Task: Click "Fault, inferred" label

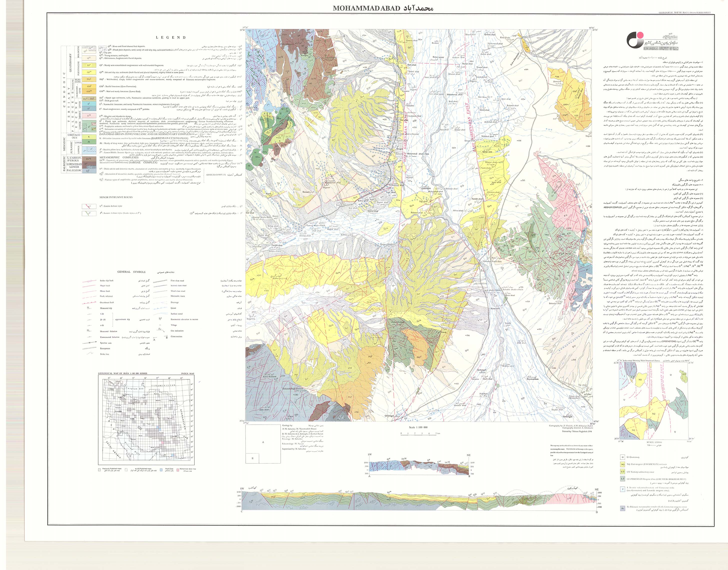Action: (106, 296)
